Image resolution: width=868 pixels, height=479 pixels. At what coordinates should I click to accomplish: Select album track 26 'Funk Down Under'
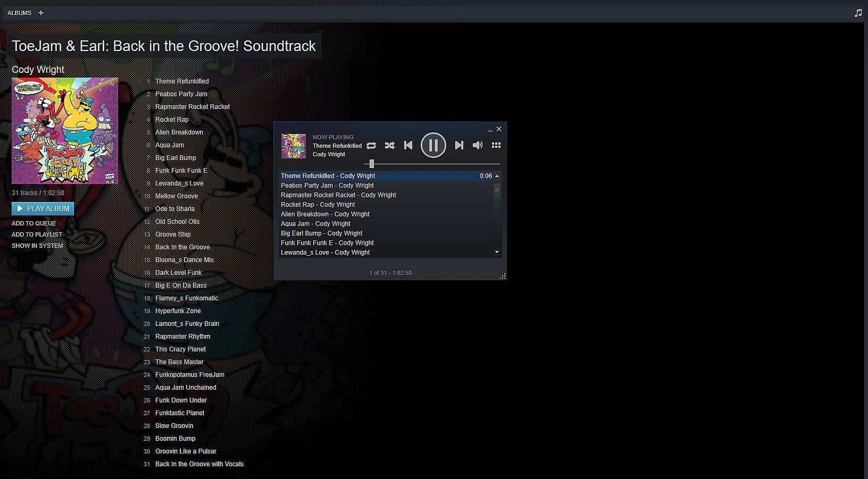[x=181, y=400]
